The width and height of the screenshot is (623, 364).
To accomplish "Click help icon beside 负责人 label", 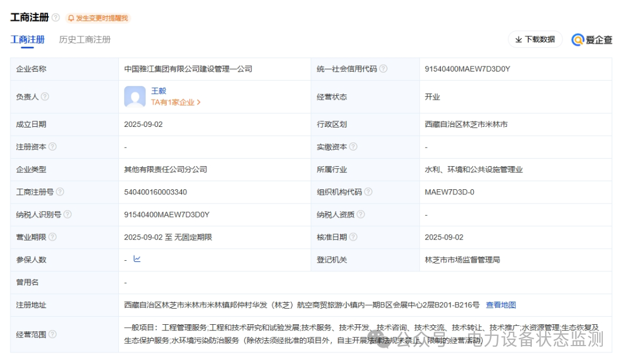I will click(45, 97).
